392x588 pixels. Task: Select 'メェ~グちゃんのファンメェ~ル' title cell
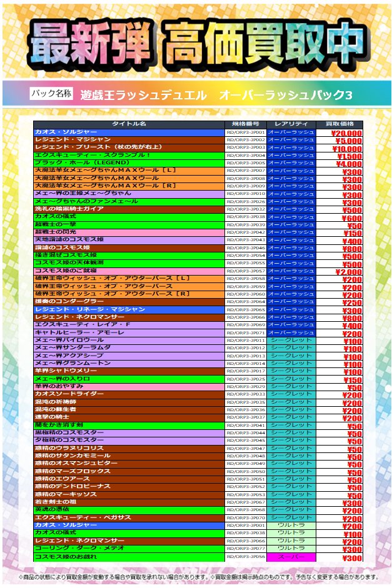[129, 202]
